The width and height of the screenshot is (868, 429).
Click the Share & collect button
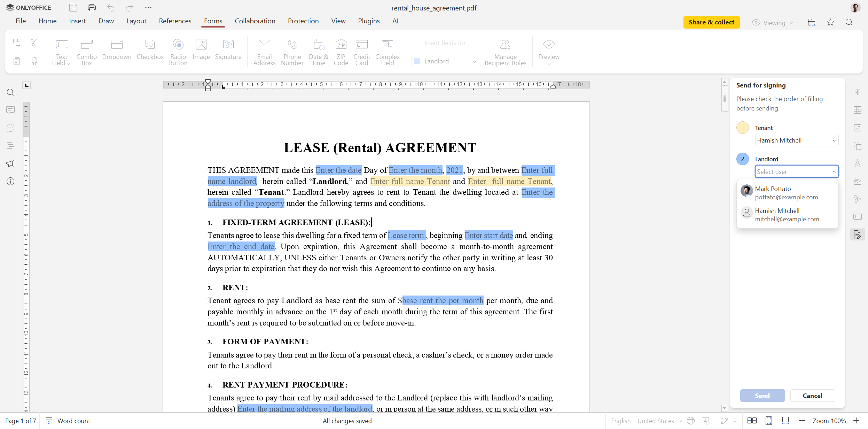tap(711, 22)
